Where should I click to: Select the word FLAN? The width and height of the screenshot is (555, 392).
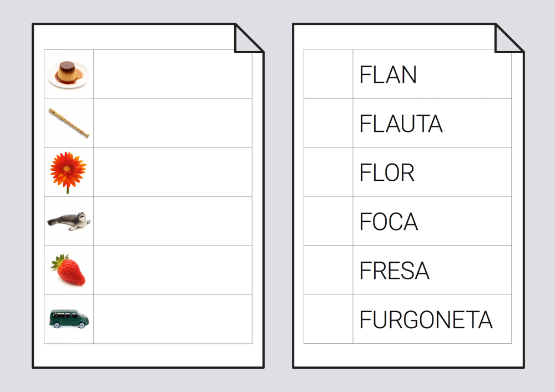coord(388,75)
